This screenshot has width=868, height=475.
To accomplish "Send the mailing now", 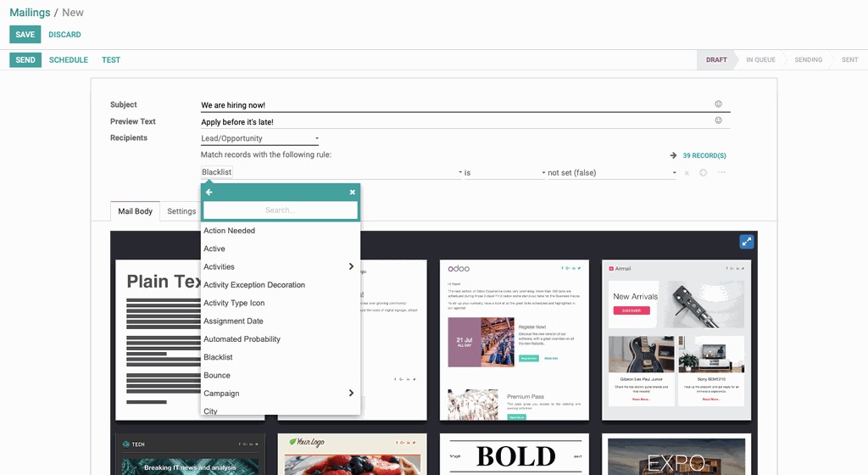I will (x=25, y=59).
